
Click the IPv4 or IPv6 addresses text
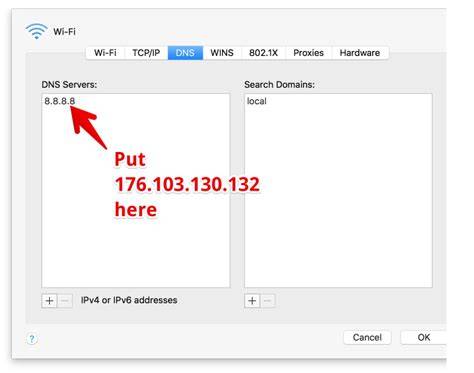tap(129, 300)
